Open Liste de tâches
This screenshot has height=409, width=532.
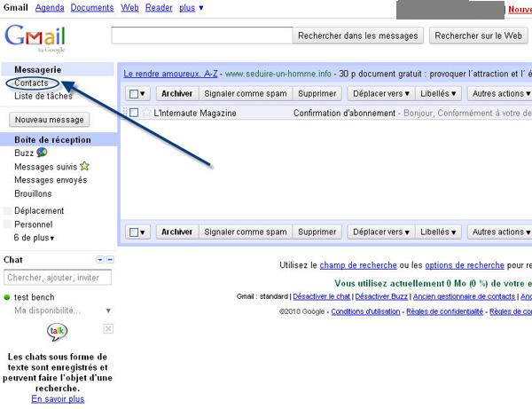(x=43, y=96)
